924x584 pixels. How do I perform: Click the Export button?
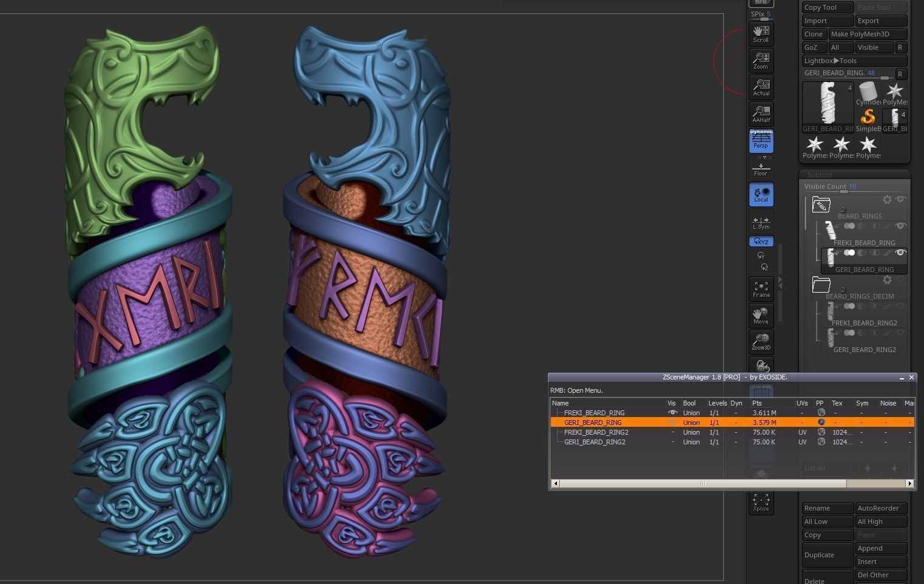tap(881, 21)
